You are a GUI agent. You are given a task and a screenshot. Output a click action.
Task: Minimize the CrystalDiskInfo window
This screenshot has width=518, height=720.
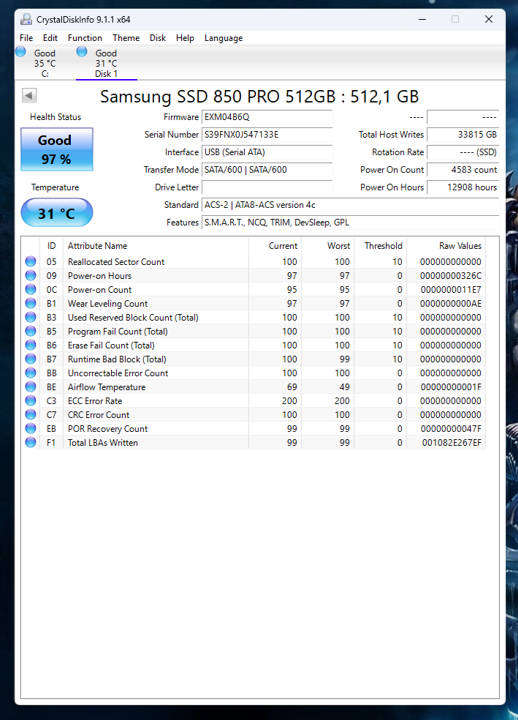[x=422, y=19]
